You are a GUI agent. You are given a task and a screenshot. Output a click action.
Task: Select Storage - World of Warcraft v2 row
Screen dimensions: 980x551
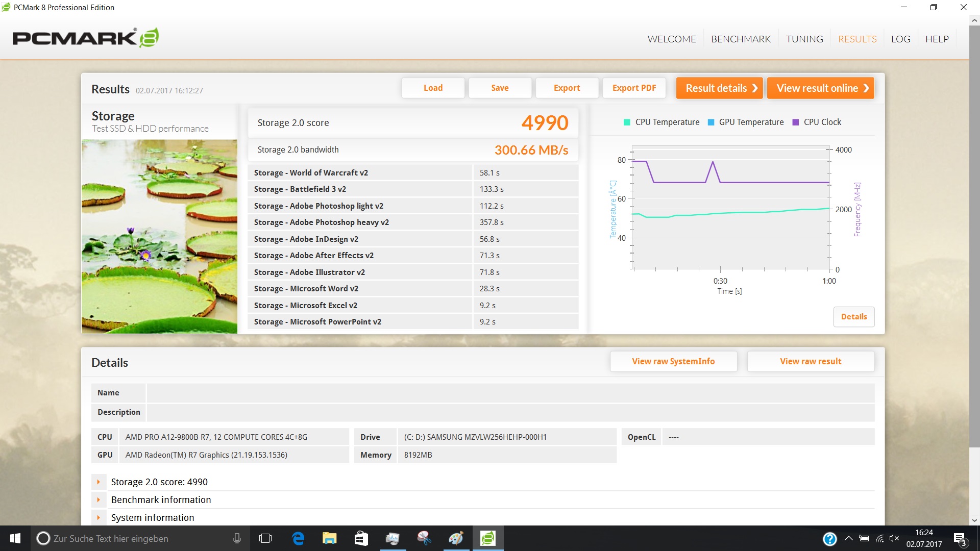(413, 172)
